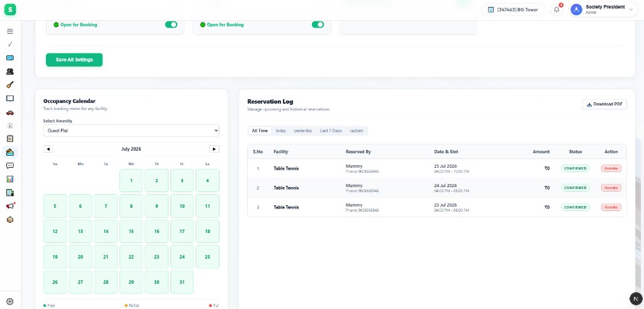Click Table Tennis in row 1
Screen dimensions: 644x309
[286, 168]
